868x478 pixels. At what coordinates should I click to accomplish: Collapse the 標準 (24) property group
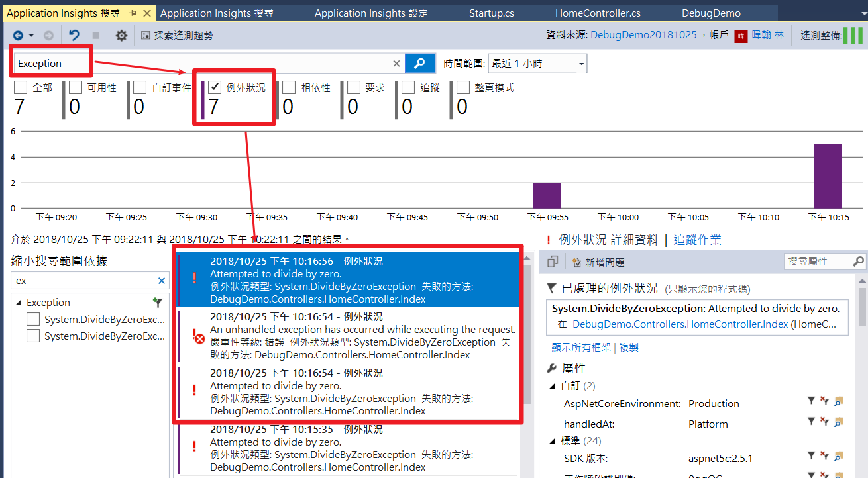[x=553, y=441]
